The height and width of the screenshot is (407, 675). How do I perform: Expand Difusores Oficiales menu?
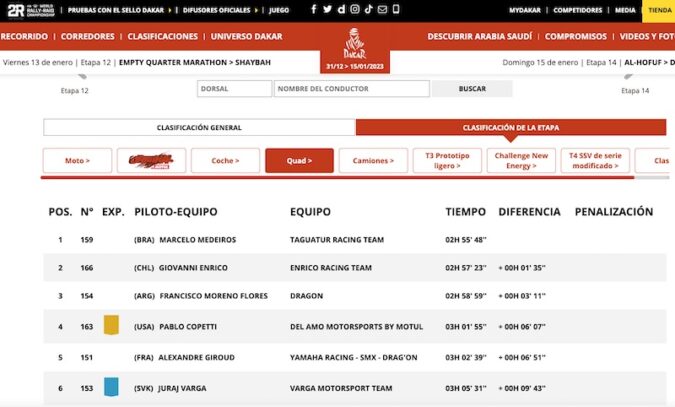220,10
